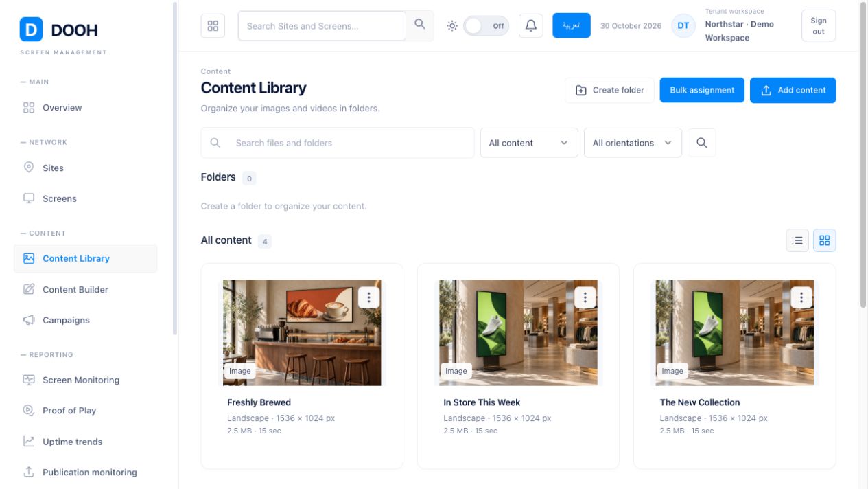Click the magnifier icon beside Search Sites and Screens

pos(420,25)
